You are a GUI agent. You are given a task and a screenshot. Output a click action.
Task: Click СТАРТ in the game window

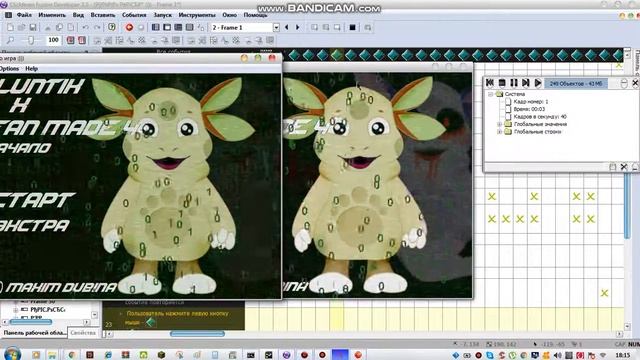point(37,200)
